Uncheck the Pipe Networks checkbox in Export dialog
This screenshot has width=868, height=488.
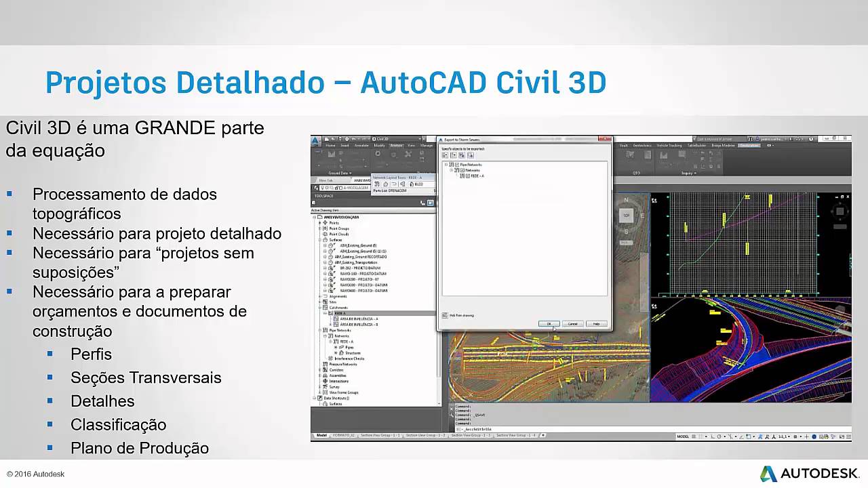point(457,165)
